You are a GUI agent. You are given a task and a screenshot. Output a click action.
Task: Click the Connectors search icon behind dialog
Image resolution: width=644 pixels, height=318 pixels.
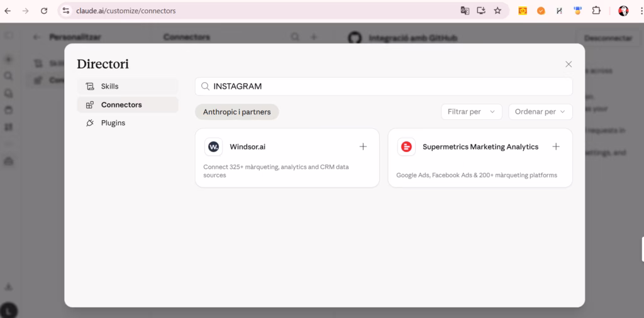click(295, 37)
